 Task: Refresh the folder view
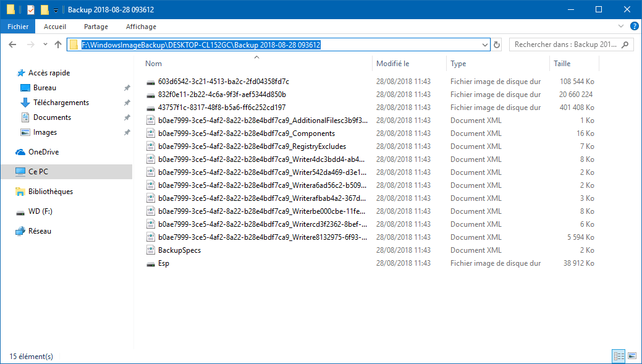coord(497,44)
